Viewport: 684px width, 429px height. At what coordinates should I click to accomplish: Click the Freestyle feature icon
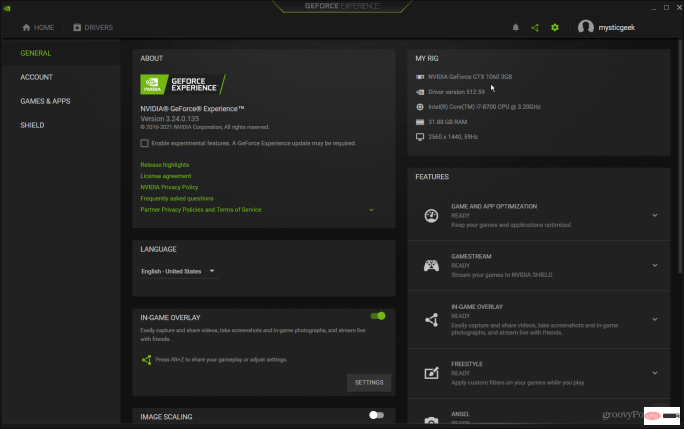point(431,373)
